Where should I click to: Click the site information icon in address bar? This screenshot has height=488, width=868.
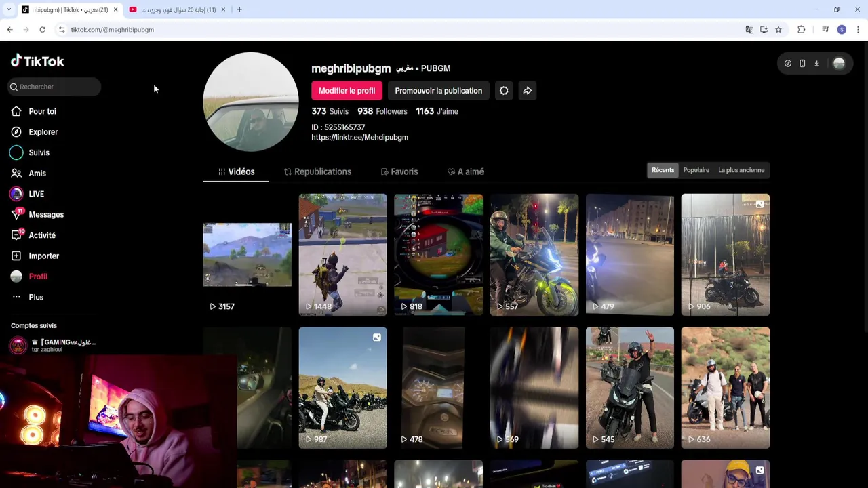tap(62, 30)
